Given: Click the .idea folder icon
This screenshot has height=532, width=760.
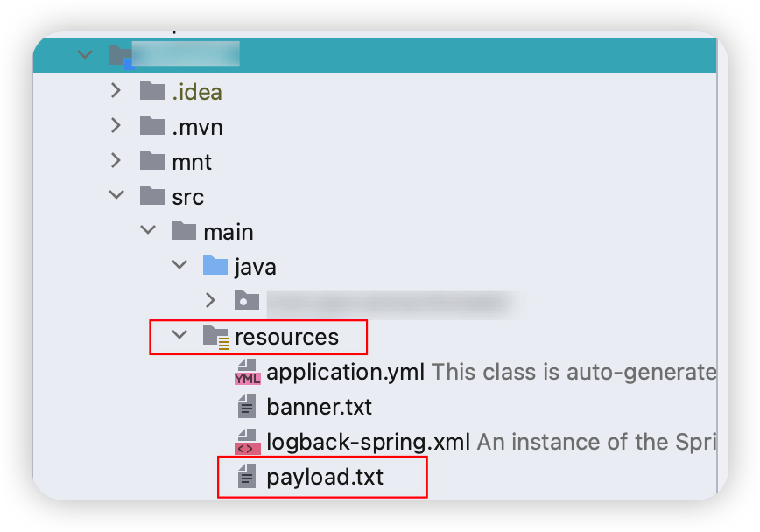Looking at the screenshot, I should click(152, 91).
